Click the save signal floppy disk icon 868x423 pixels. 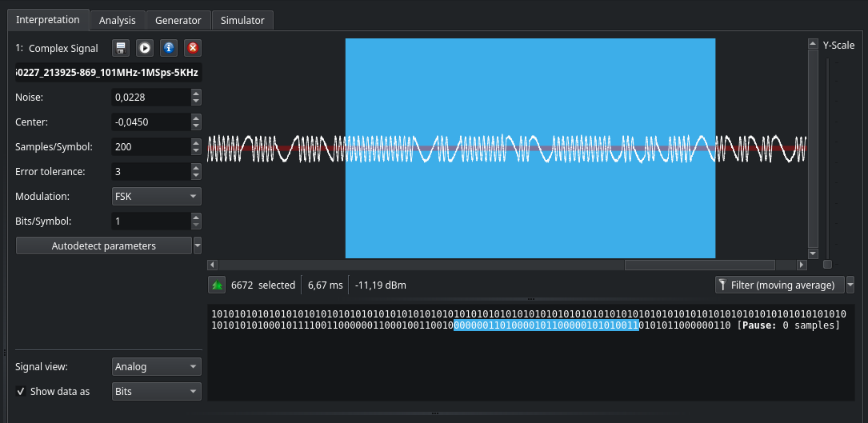click(121, 48)
